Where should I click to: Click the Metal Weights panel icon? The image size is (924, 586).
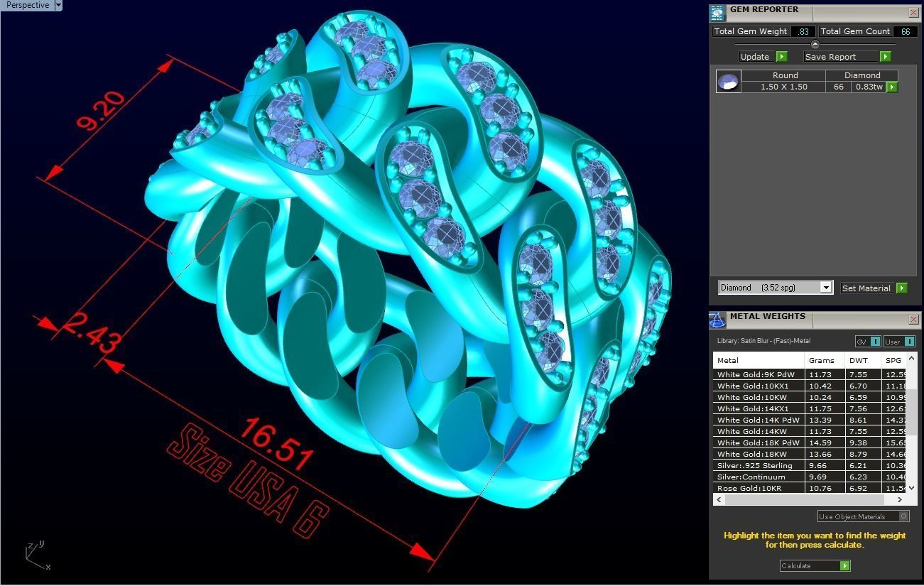click(718, 320)
